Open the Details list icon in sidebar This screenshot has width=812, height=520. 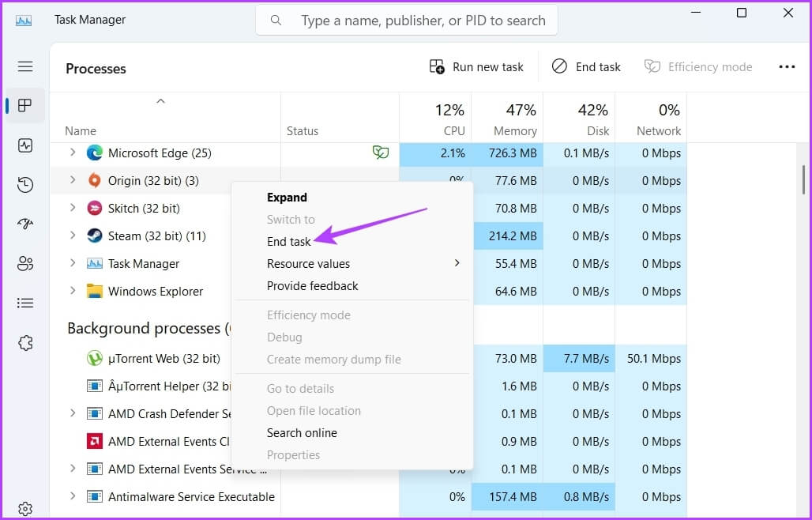click(24, 303)
